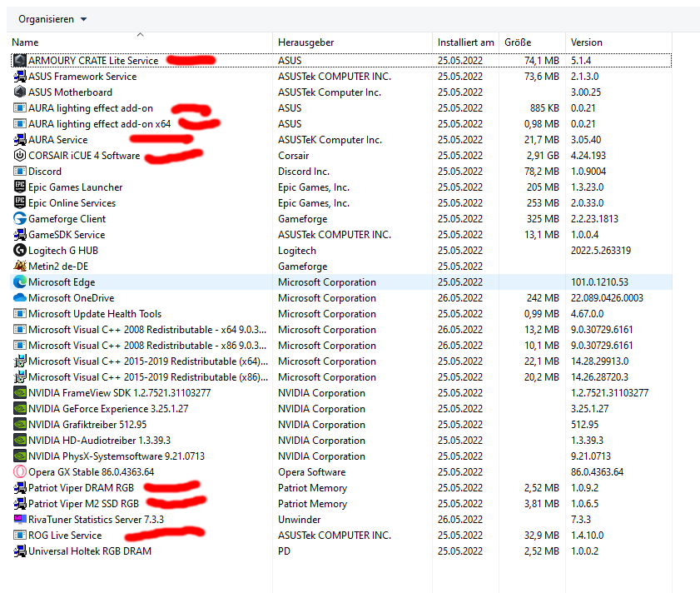The image size is (700, 593).
Task: Click the Microsoft Edge icon
Action: coord(20,282)
